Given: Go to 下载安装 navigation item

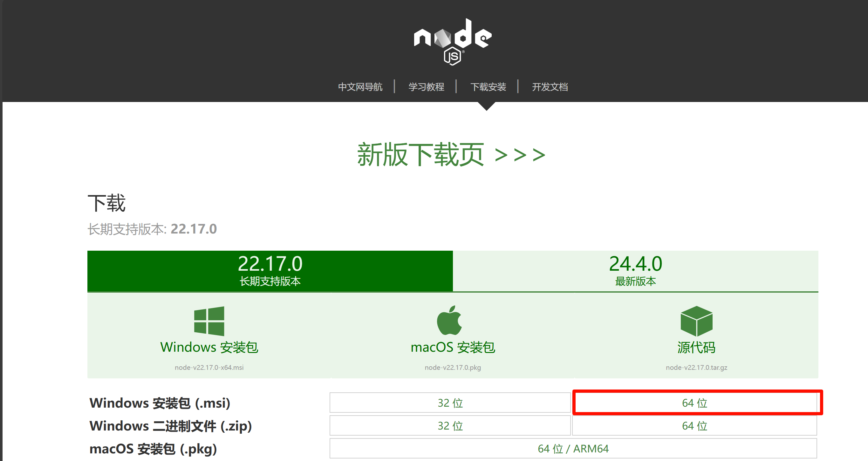Looking at the screenshot, I should pyautogui.click(x=488, y=87).
